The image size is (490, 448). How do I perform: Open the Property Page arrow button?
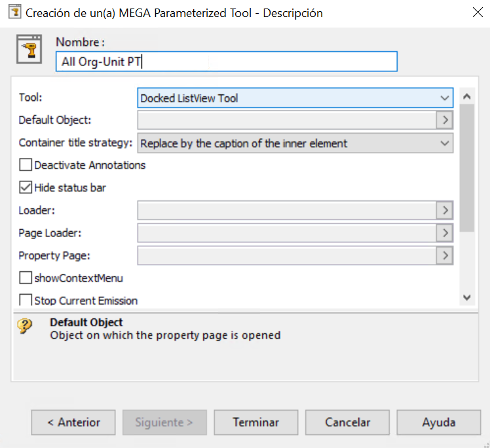click(x=445, y=255)
